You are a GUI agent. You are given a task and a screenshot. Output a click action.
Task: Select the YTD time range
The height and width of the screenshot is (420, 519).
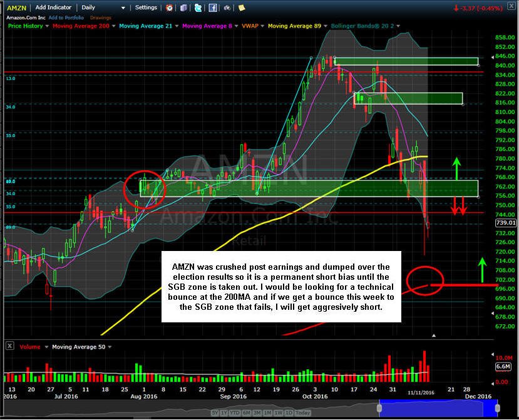coord(235,412)
